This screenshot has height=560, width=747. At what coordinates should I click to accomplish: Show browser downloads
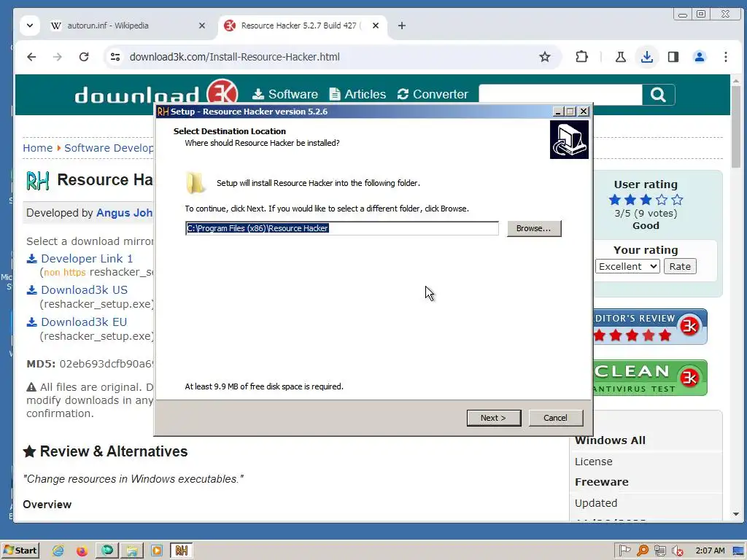pyautogui.click(x=646, y=57)
